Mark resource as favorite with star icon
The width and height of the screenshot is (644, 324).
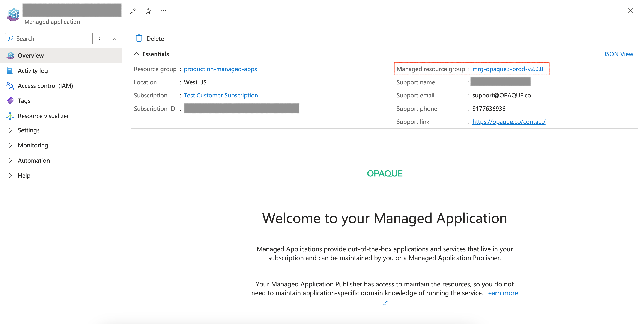(148, 11)
